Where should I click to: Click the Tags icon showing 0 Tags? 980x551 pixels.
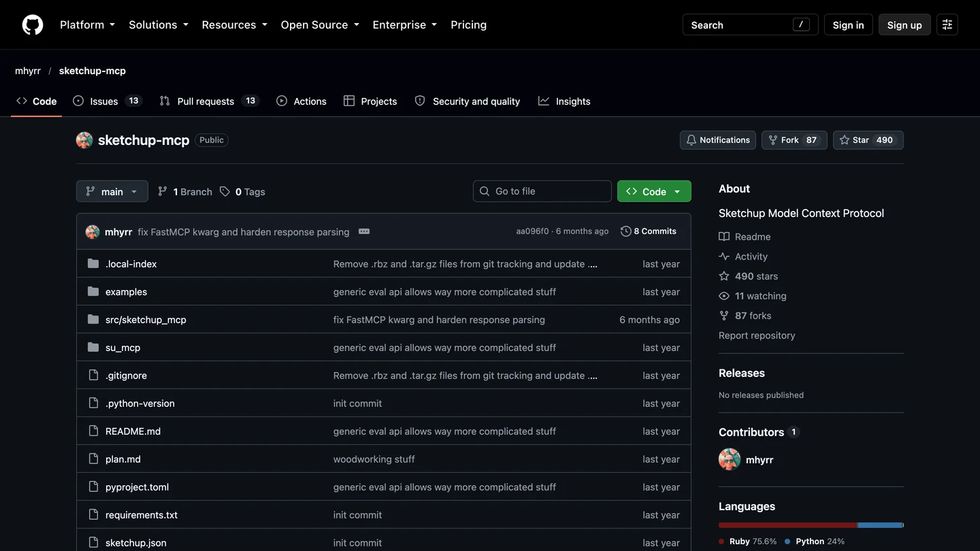coord(225,192)
